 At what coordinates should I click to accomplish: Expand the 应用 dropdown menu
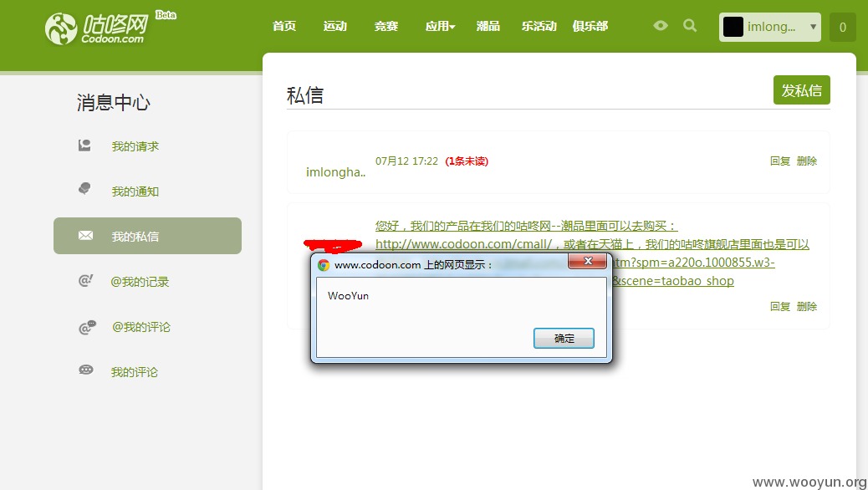440,26
